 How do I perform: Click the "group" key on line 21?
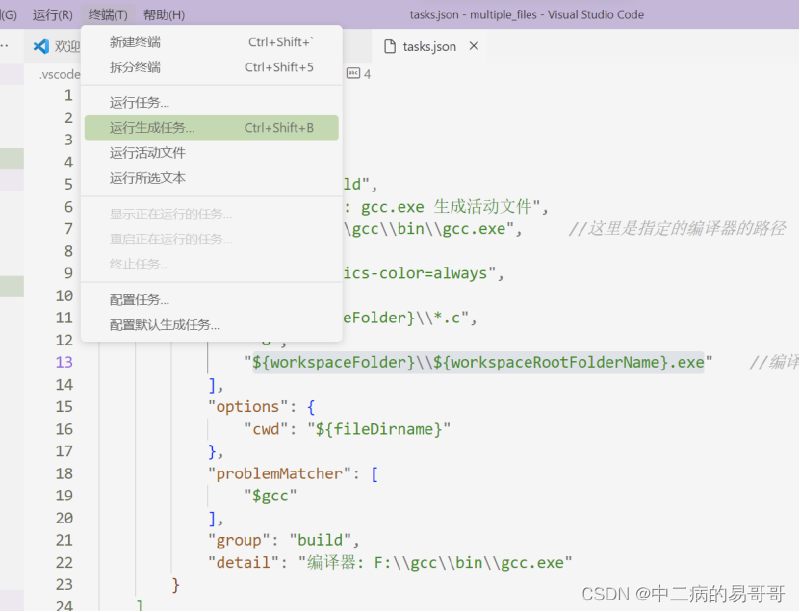tap(239, 540)
